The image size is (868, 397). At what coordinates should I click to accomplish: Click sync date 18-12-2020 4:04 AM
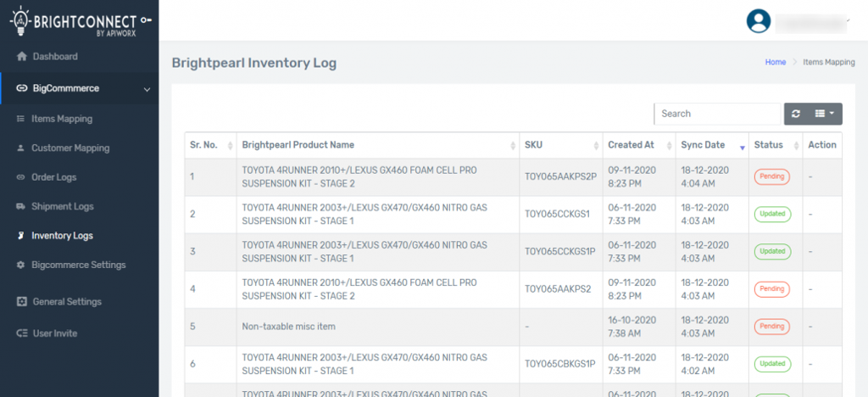coord(704,176)
